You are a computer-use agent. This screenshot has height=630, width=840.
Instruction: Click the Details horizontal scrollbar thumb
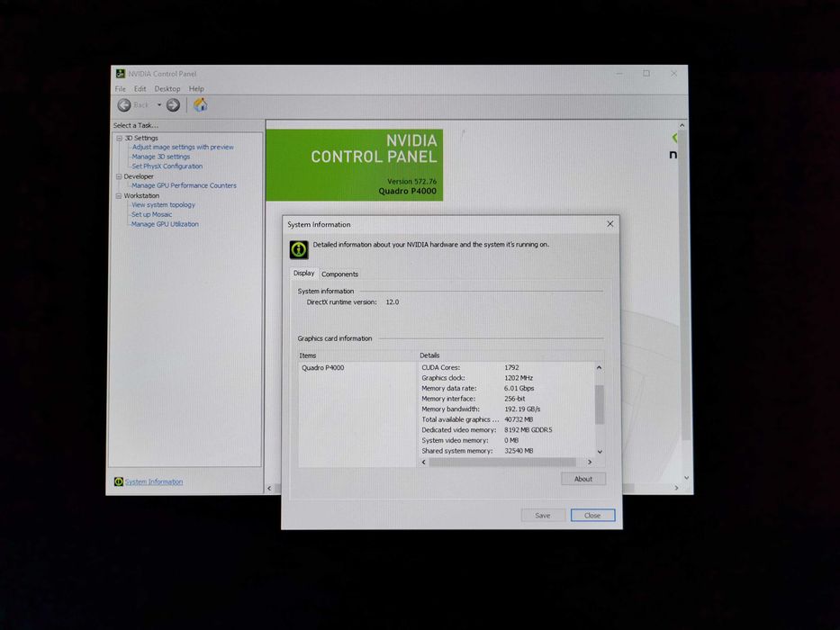[x=502, y=462]
